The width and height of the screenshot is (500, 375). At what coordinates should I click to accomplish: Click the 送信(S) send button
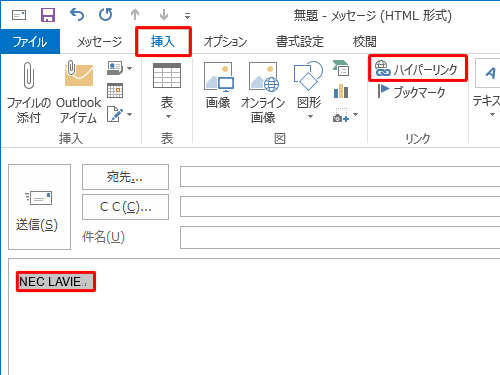click(39, 207)
